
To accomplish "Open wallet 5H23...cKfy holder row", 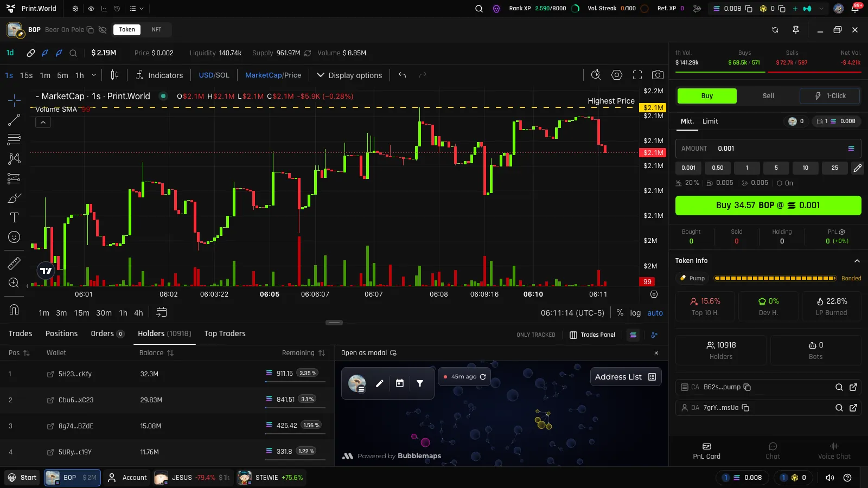I will pyautogui.click(x=167, y=374).
